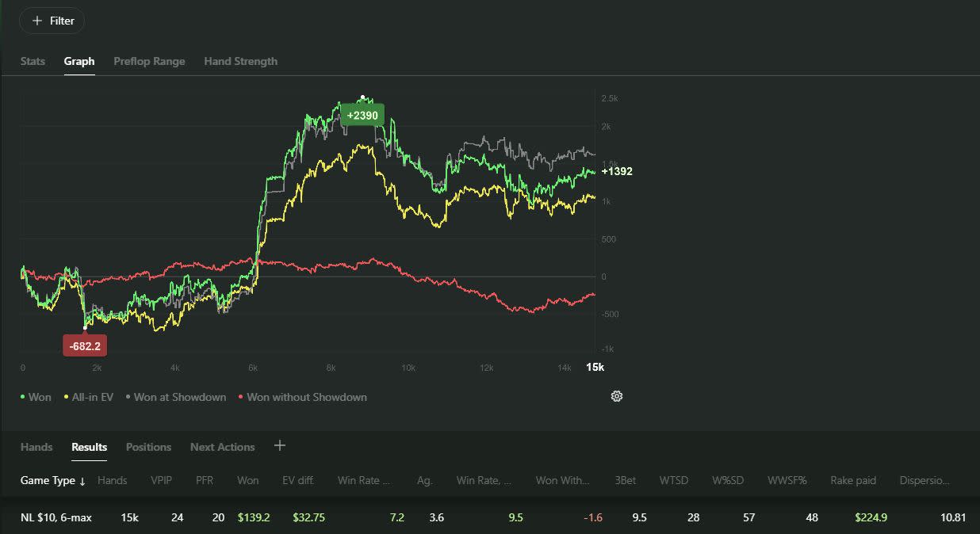This screenshot has height=534, width=980.
Task: Select the NL $10, 6-max row
Action: tap(490, 517)
